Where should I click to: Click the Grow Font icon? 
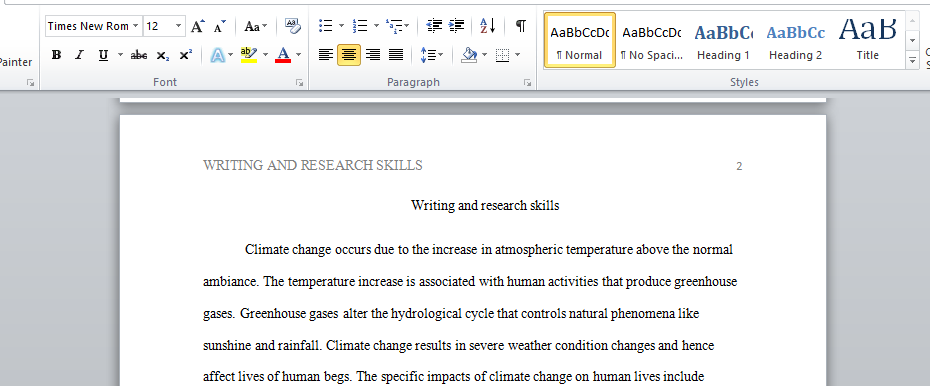pyautogui.click(x=198, y=26)
